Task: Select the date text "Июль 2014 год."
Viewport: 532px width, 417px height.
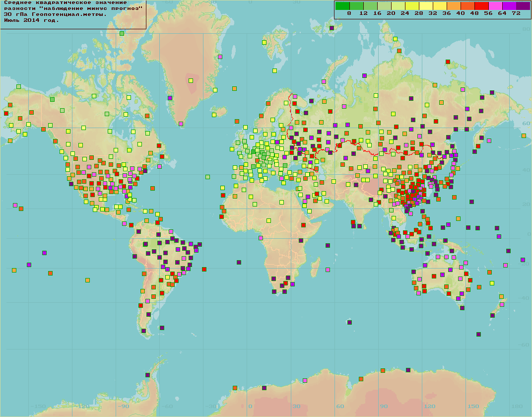Action: [32, 20]
